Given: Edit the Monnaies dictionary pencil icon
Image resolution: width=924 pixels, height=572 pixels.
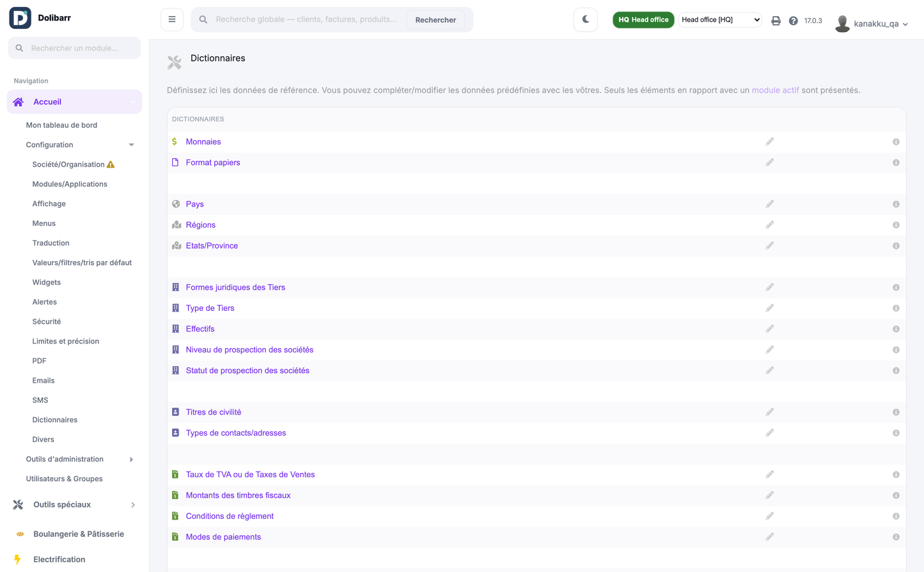Looking at the screenshot, I should (x=770, y=141).
